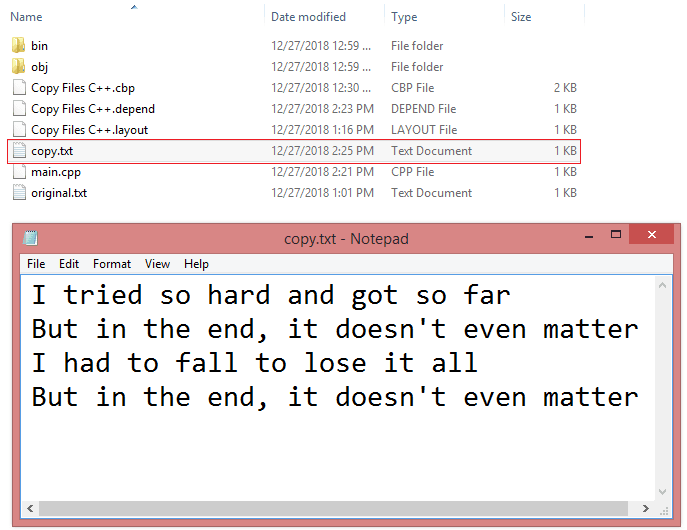Click the Copy Files C++.cbp file icon
The height and width of the screenshot is (530, 687).
19,88
